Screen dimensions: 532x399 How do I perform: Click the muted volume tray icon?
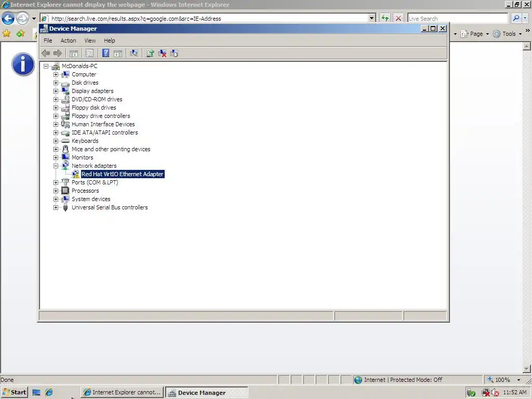click(x=495, y=393)
